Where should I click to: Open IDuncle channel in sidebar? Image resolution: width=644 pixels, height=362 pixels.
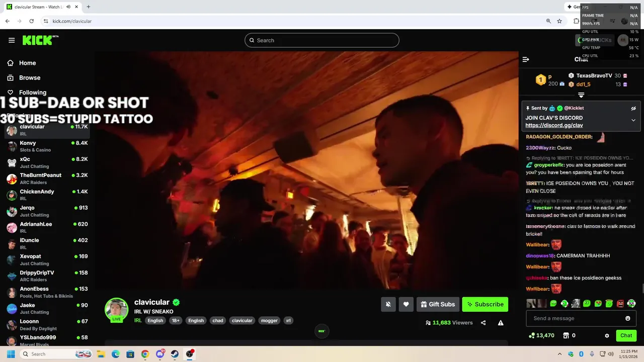(47, 243)
